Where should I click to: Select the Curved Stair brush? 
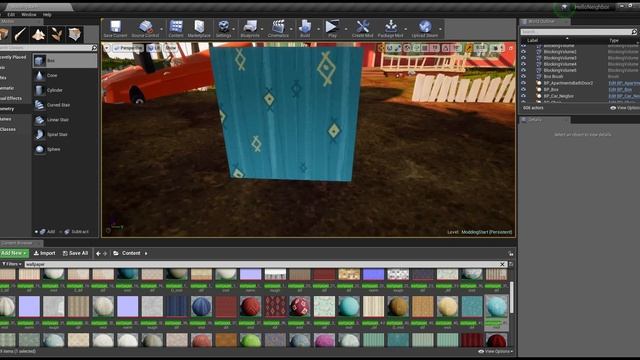(x=65, y=105)
